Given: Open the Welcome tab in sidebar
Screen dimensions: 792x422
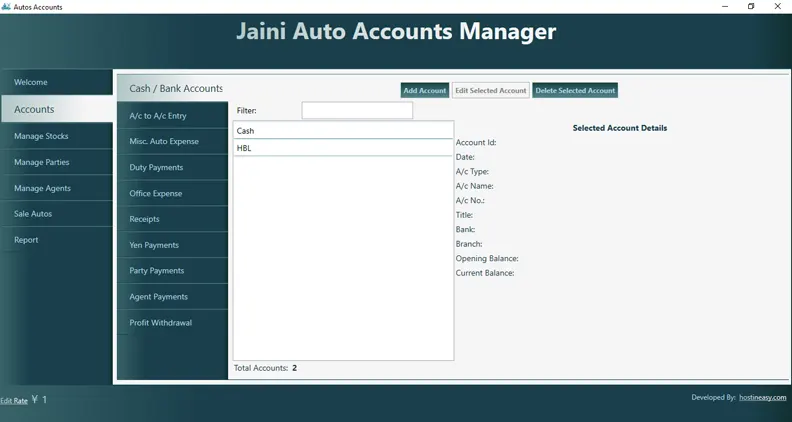Looking at the screenshot, I should [x=56, y=82].
